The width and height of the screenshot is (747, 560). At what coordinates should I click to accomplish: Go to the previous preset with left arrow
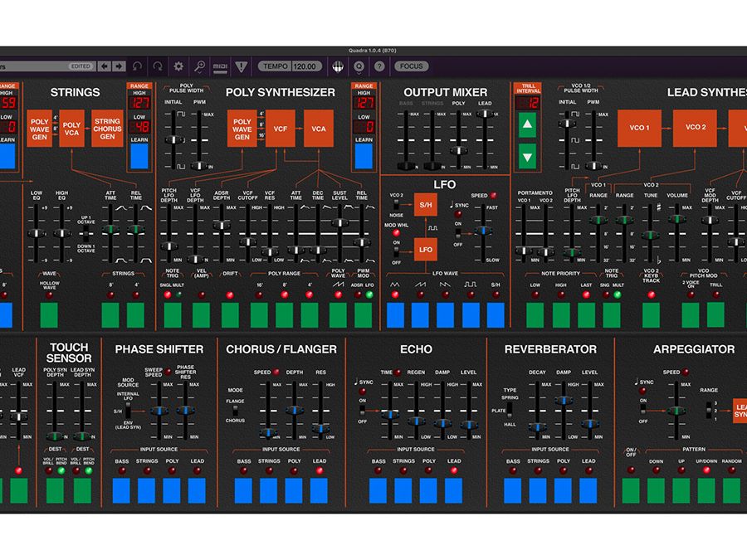click(x=105, y=66)
